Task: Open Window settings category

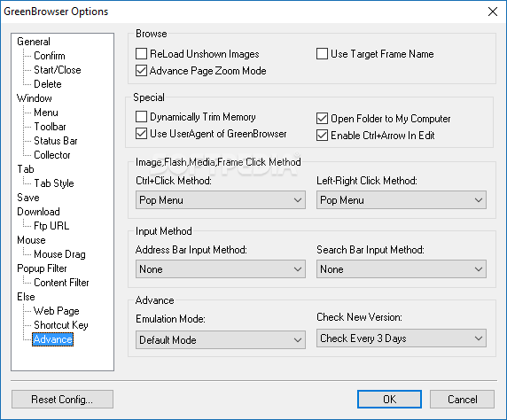Action: pyautogui.click(x=35, y=98)
